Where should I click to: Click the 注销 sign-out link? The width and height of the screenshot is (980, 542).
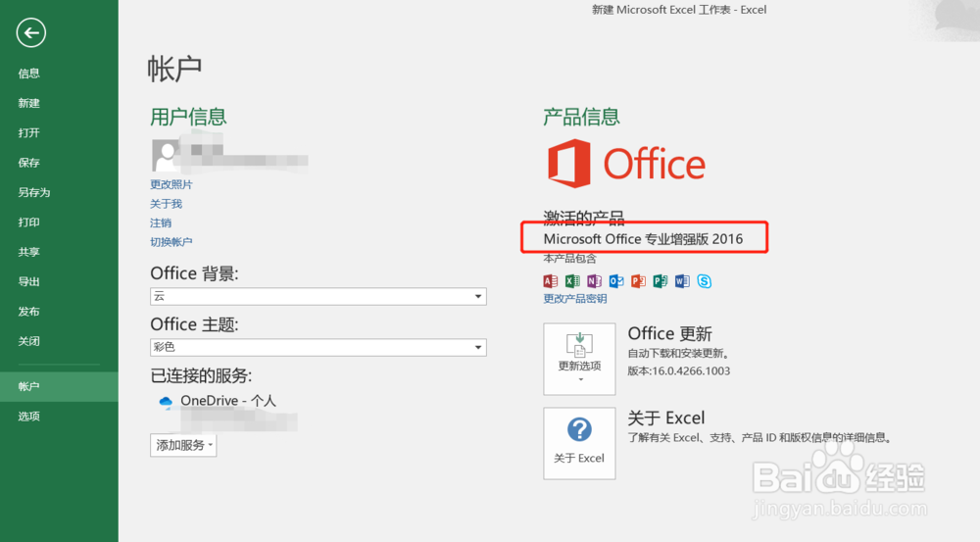tap(161, 222)
